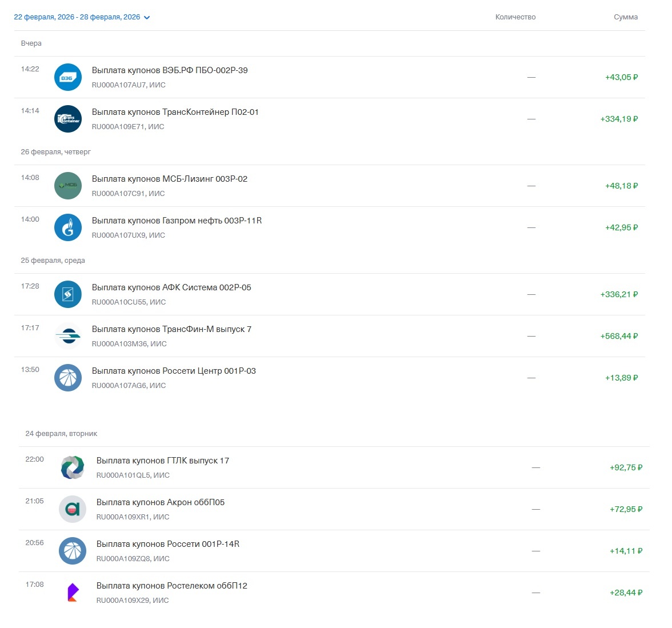Screen dimensions: 672x628
Task: Click the 17:28 timestamp
Action: tap(30, 286)
